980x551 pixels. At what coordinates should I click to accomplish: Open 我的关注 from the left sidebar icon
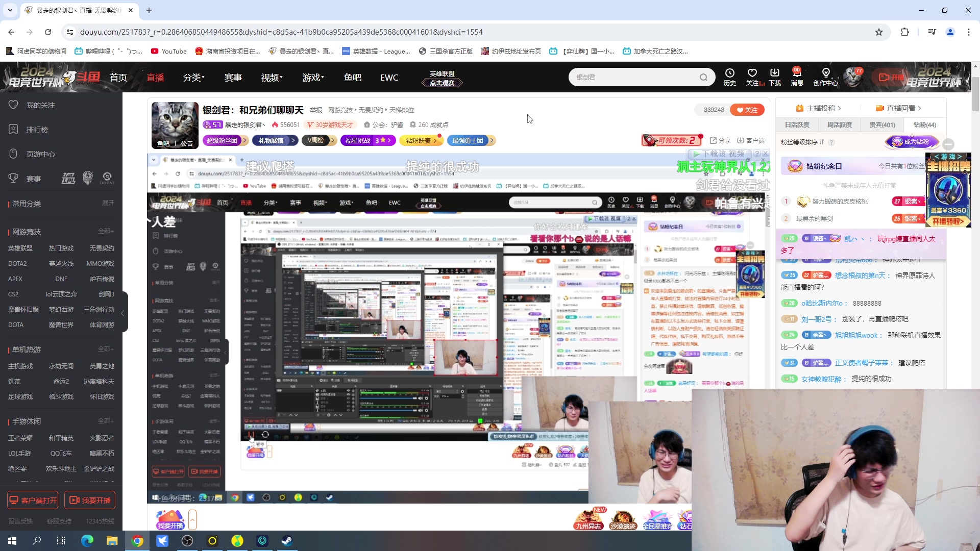pos(13,105)
